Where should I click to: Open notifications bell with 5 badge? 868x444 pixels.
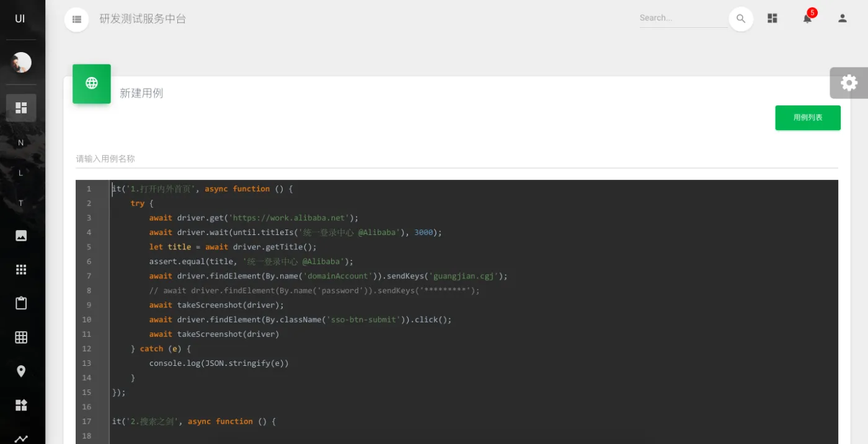click(x=807, y=19)
